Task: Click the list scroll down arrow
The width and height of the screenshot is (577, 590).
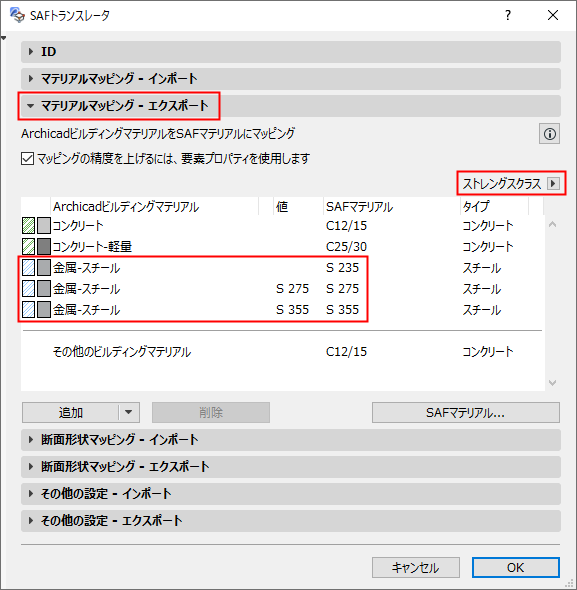Action: tap(552, 383)
